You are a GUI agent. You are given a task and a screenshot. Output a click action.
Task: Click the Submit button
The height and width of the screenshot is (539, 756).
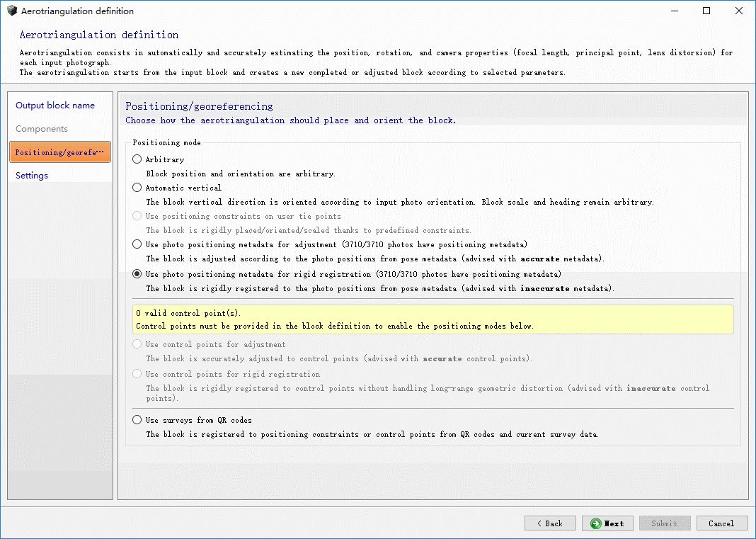coord(664,523)
